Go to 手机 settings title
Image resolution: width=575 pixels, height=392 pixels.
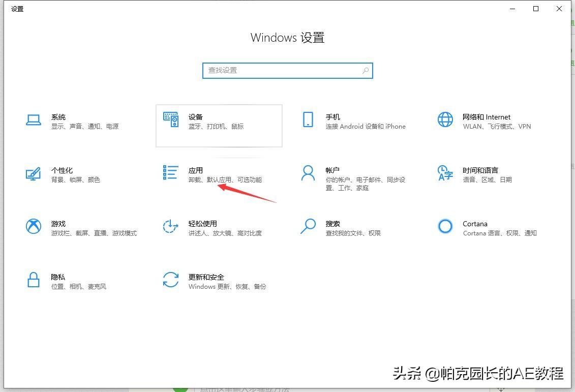(332, 117)
